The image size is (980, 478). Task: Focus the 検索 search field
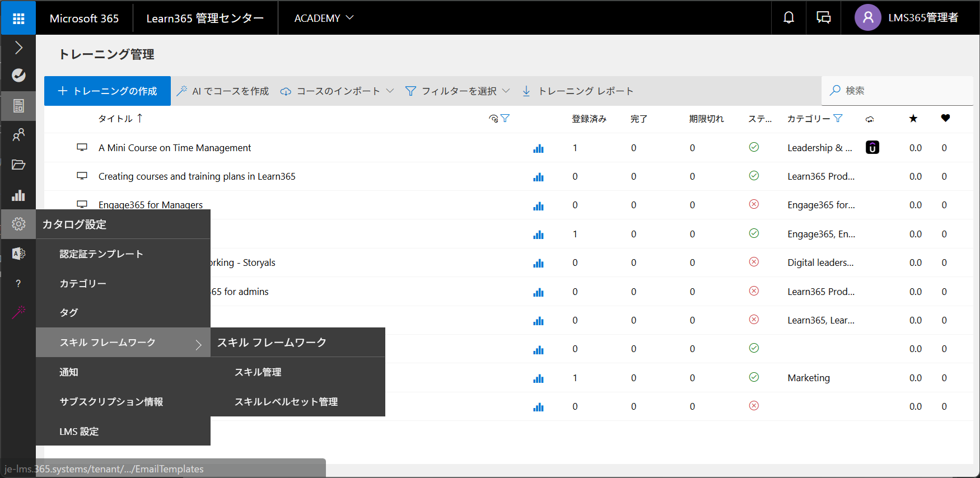[x=898, y=91]
